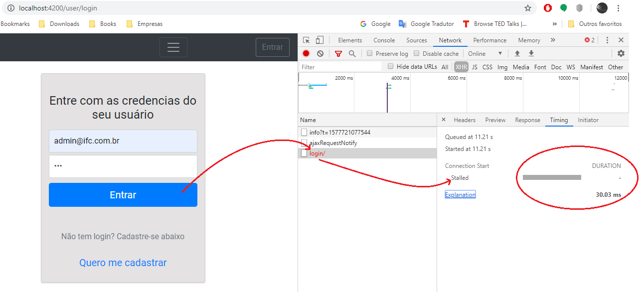Toggle the network filter funnel icon
The image size is (644, 293).
[338, 53]
